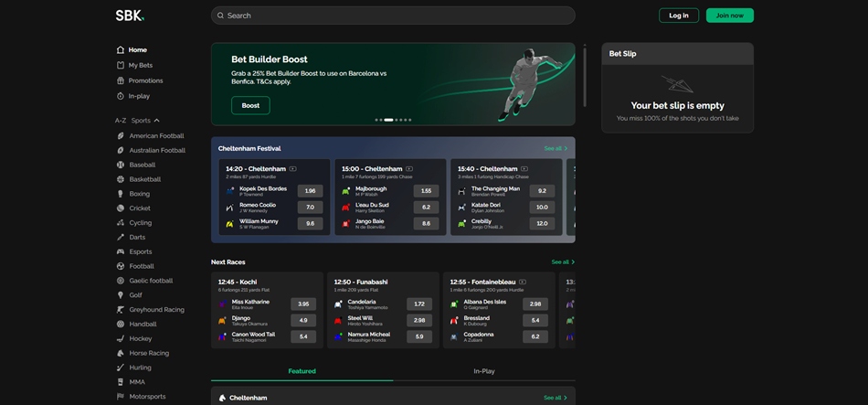Select the last banner carousel dot
The image size is (868, 405).
[x=409, y=120]
